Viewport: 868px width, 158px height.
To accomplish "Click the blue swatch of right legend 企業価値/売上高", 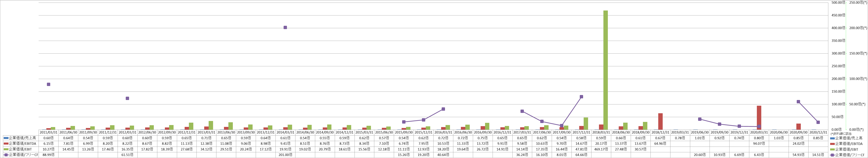I will coord(832,138).
